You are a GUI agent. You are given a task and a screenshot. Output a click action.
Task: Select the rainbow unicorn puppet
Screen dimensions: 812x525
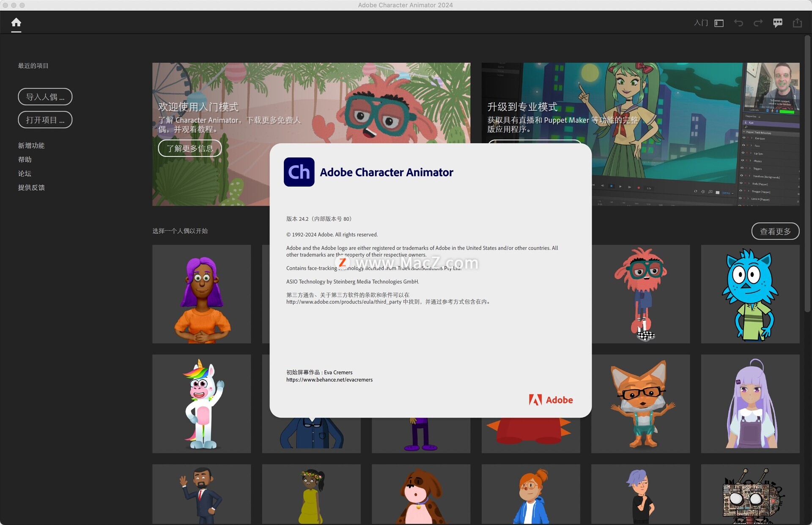tap(202, 404)
